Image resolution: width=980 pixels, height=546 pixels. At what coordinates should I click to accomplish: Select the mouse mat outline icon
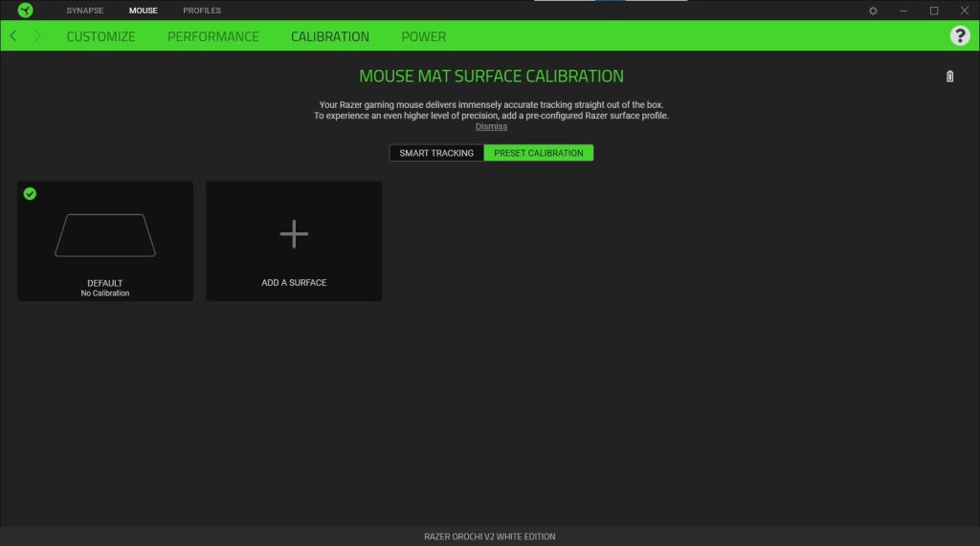point(105,235)
